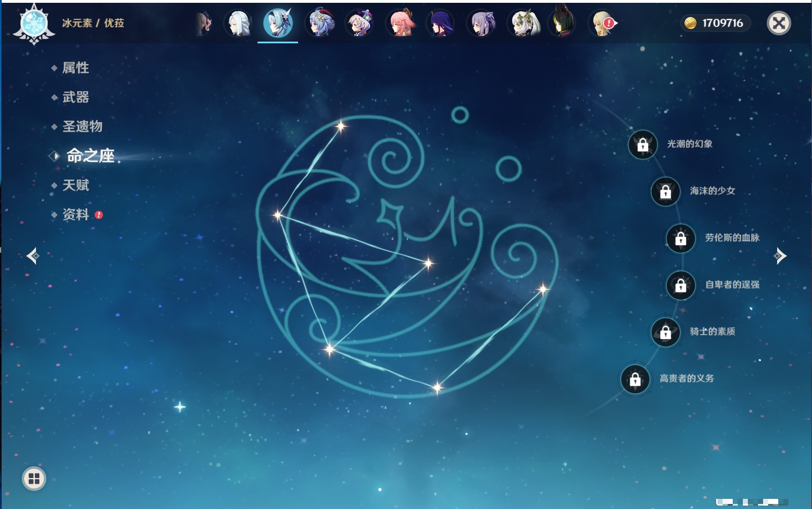Click the lock icon beside 自卑者的逞强
Viewport: 812px width, 509px height.
click(x=680, y=285)
